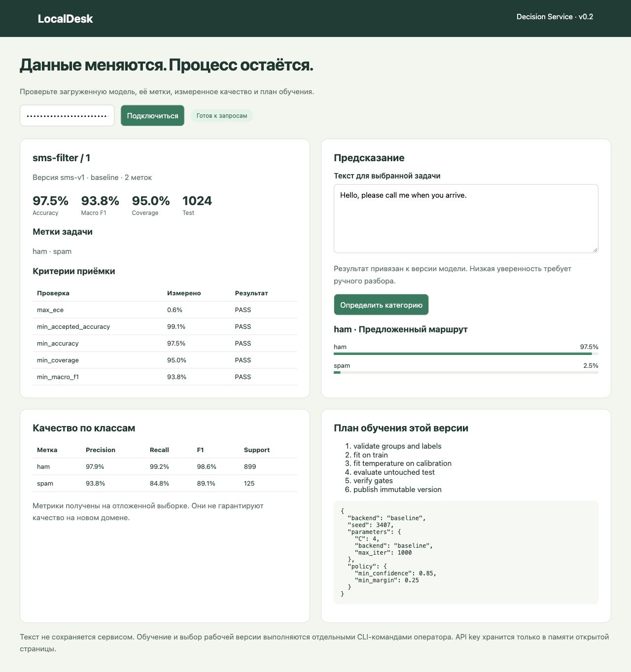Click the Проверка column header

tap(53, 293)
